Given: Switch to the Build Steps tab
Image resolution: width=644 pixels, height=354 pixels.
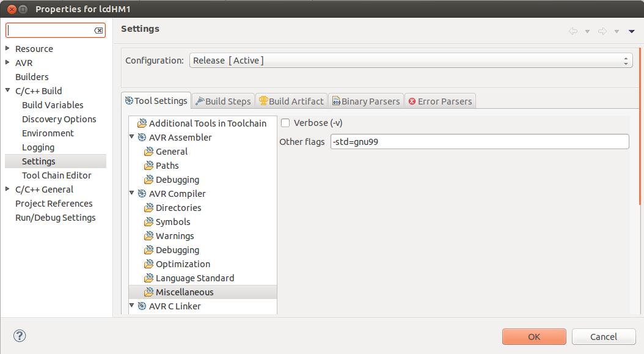Looking at the screenshot, I should pos(224,101).
